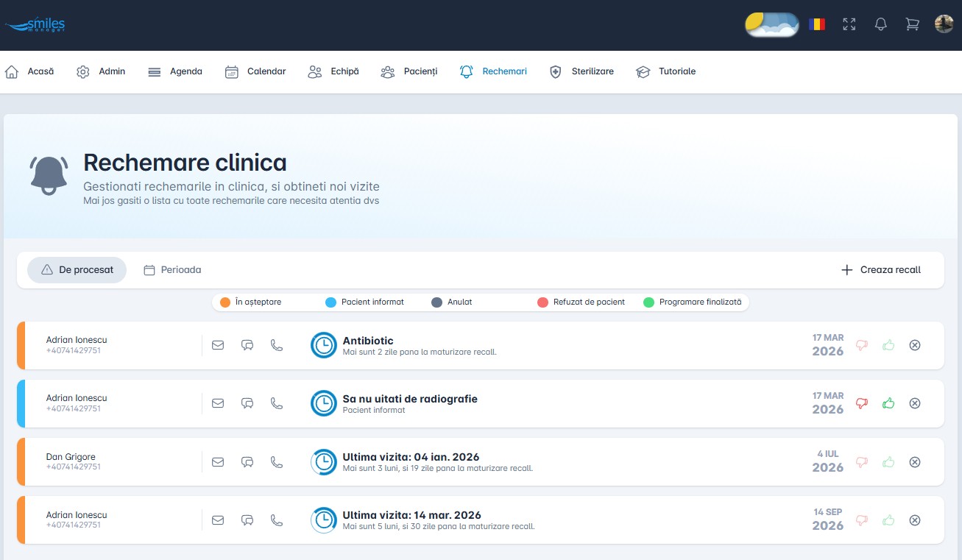Open user profile avatar menu
Screen dimensions: 962x560
click(x=944, y=24)
